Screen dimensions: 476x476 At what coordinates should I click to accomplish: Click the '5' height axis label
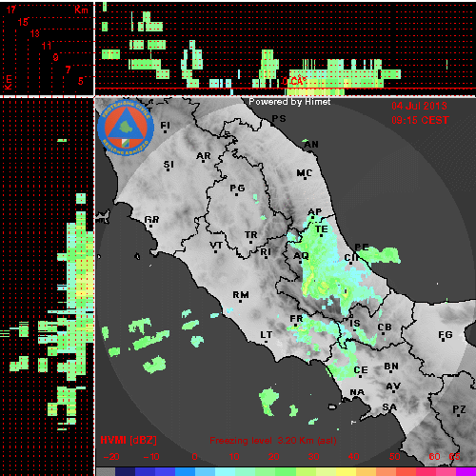(81, 81)
